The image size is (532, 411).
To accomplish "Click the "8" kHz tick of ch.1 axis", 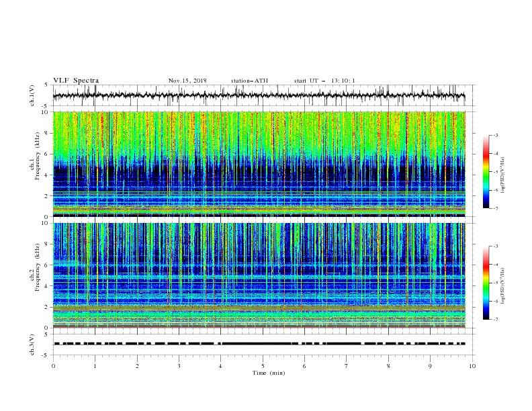I will click(x=48, y=133).
